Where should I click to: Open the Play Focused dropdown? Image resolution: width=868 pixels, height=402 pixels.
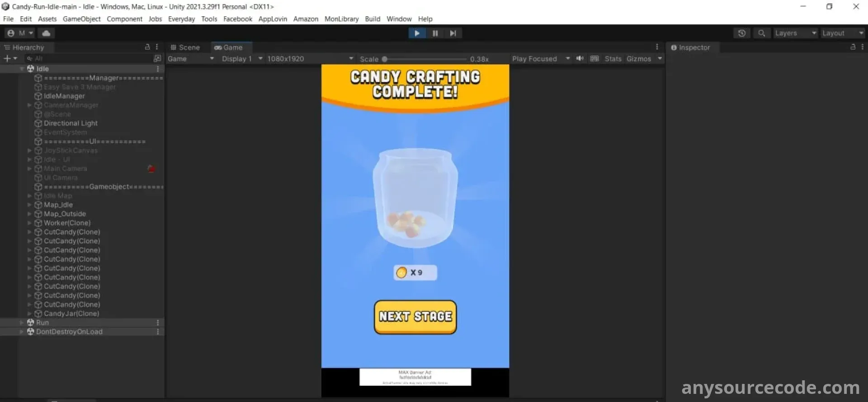tap(540, 59)
